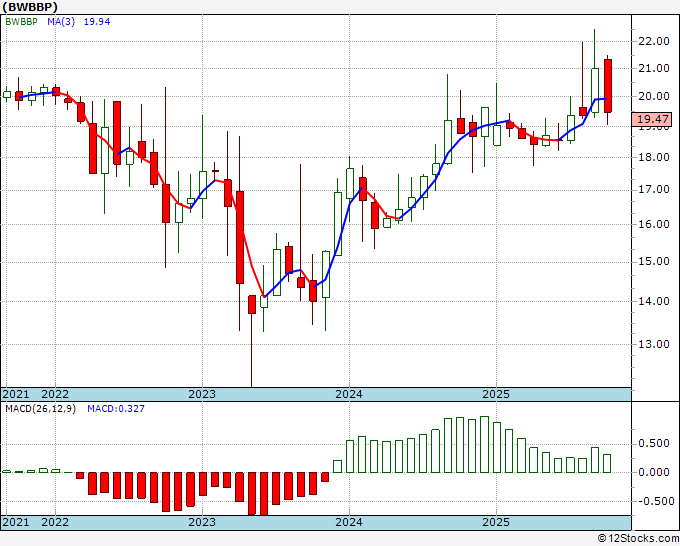Click the 0.000 MACD axis label
680x546 pixels.
(654, 472)
